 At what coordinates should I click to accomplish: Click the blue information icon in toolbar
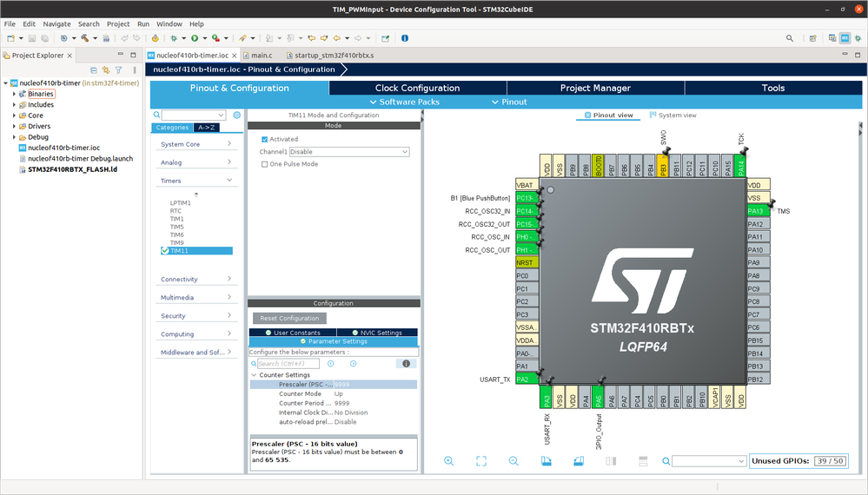pos(405,38)
